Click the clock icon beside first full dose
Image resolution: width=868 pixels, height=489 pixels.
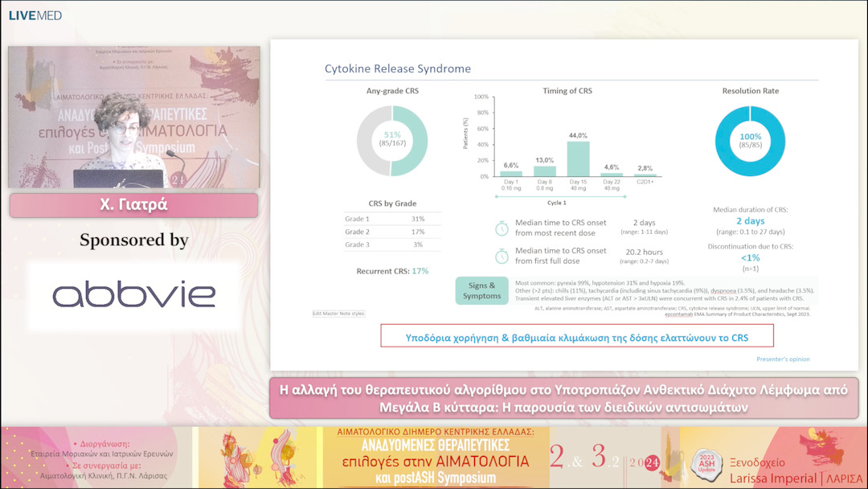pyautogui.click(x=502, y=256)
